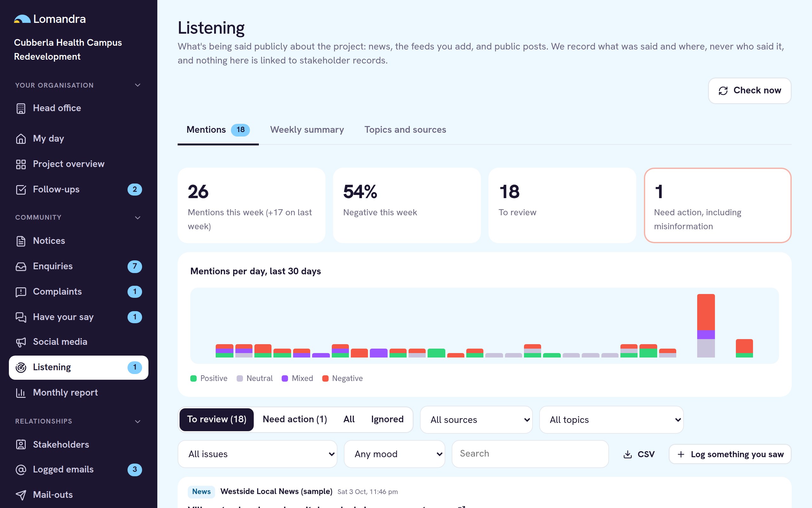The image size is (812, 508).
Task: Click the My day home icon
Action: tap(21, 139)
